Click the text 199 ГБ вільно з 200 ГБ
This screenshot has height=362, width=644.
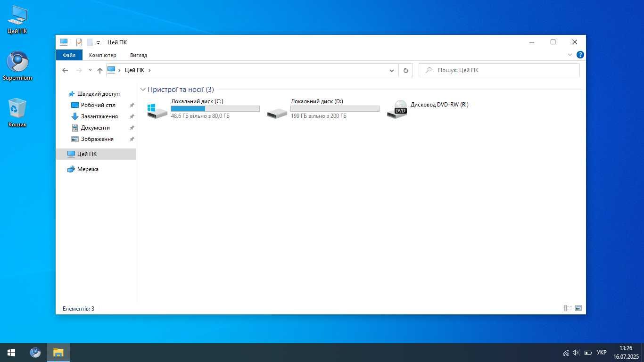coord(319,116)
